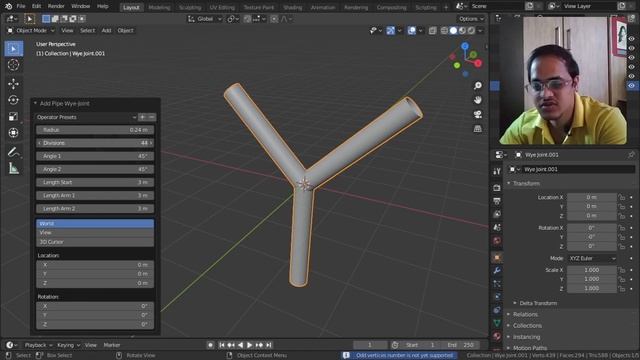Open the viewport Add menu
Screen dimensions: 640x360
click(x=106, y=31)
